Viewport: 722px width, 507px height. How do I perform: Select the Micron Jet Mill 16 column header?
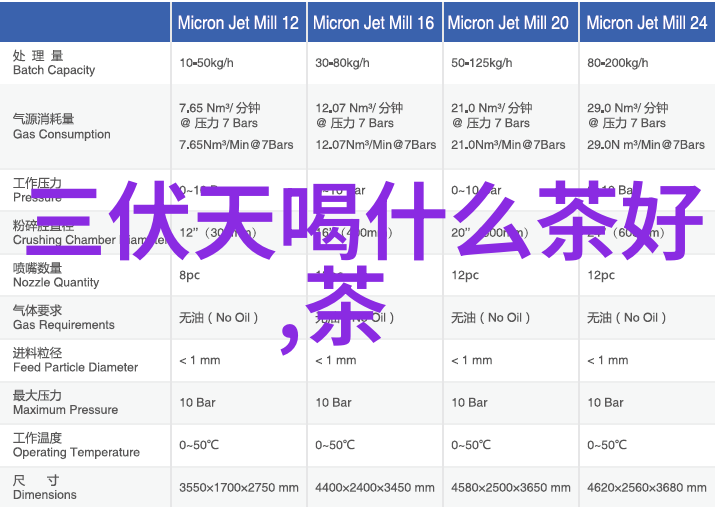coord(374,23)
